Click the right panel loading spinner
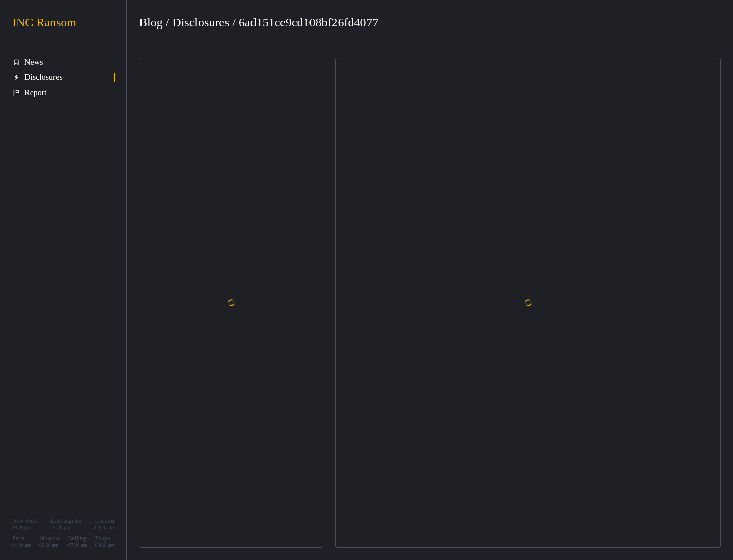 528,303
